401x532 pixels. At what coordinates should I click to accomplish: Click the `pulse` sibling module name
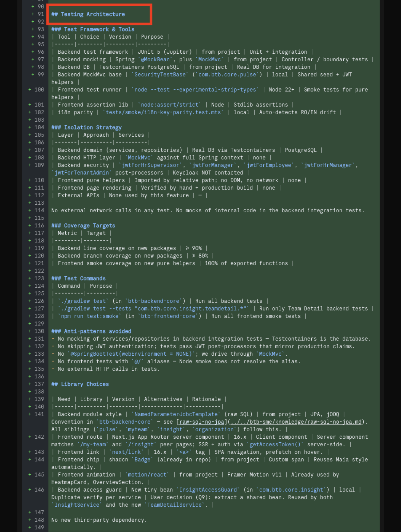[107, 429]
